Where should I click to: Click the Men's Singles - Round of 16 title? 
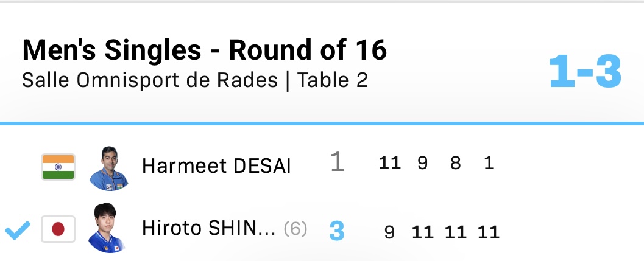tap(205, 51)
